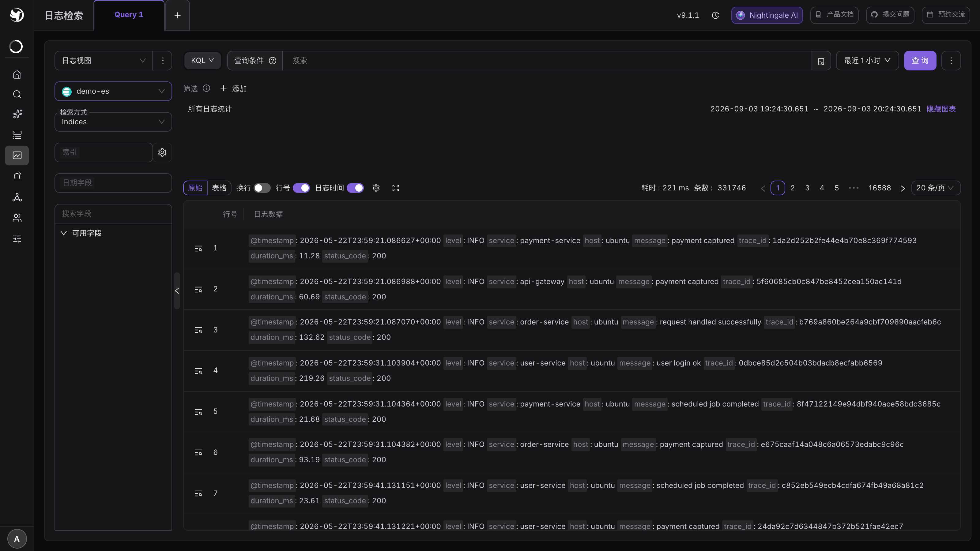
Task: Open the KQL query language dropdown
Action: click(x=202, y=61)
